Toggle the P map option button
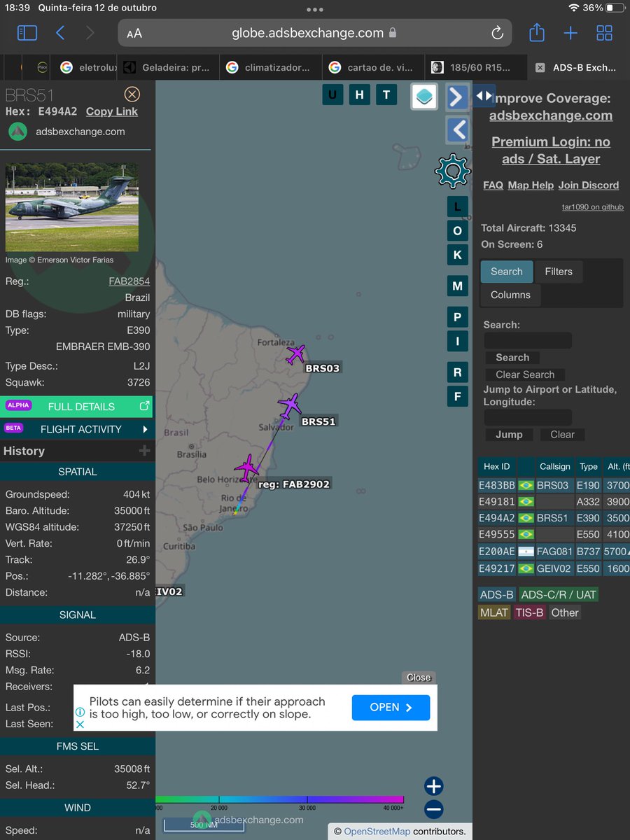This screenshot has height=840, width=630. coord(457,317)
